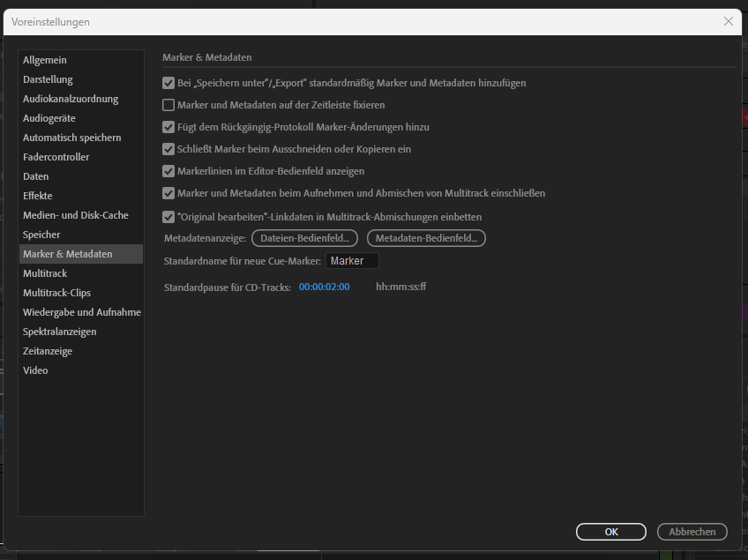Screen dimensions: 748x560
Task: Uncheck "Schließt Marker beim Ausschneiden oder Kopieren ein"
Action: pyautogui.click(x=168, y=149)
